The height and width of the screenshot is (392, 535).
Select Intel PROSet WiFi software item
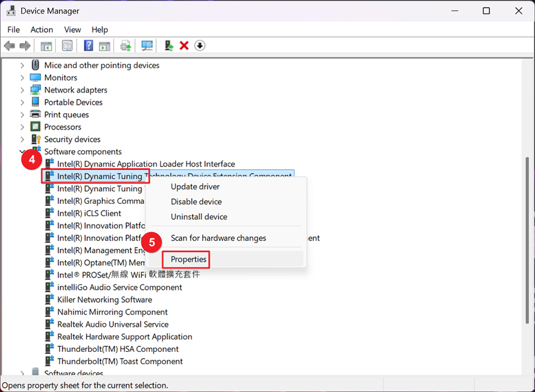pos(129,275)
